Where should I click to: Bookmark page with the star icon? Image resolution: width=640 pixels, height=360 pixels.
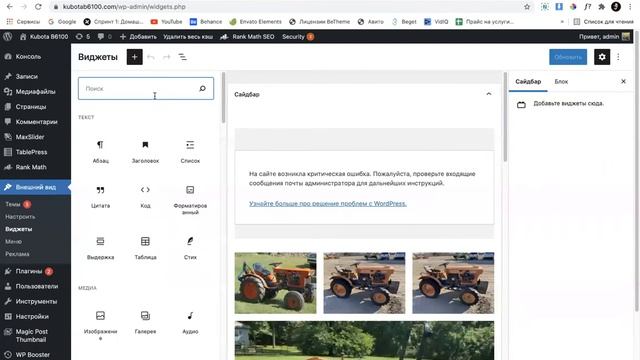tap(527, 7)
